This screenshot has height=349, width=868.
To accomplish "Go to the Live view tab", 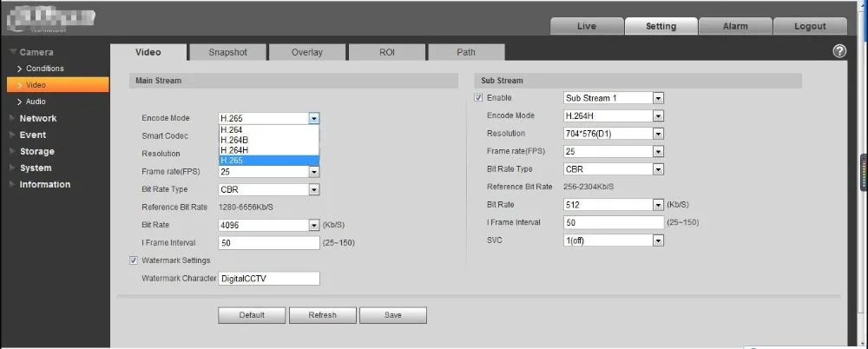I will click(x=586, y=26).
